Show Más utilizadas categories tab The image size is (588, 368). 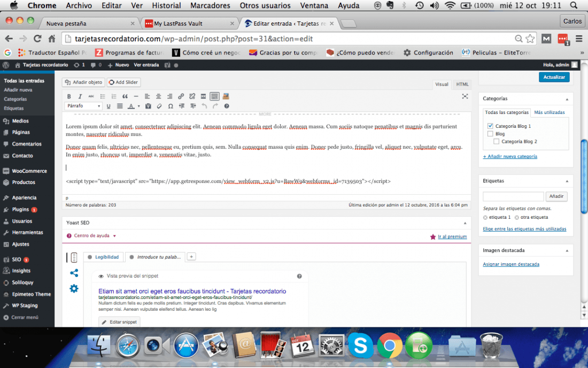[549, 112]
